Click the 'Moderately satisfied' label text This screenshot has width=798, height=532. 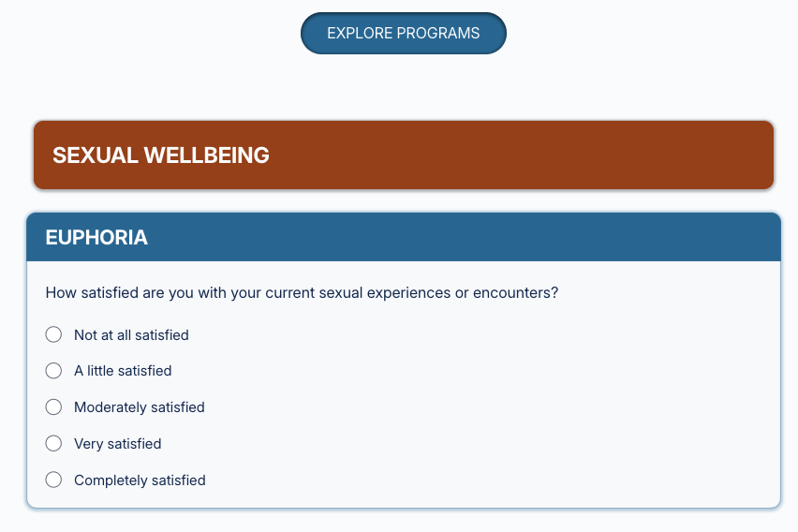click(x=139, y=407)
